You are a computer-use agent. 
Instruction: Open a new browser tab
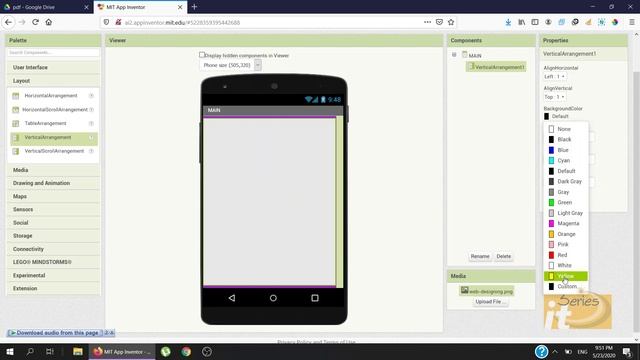194,7
